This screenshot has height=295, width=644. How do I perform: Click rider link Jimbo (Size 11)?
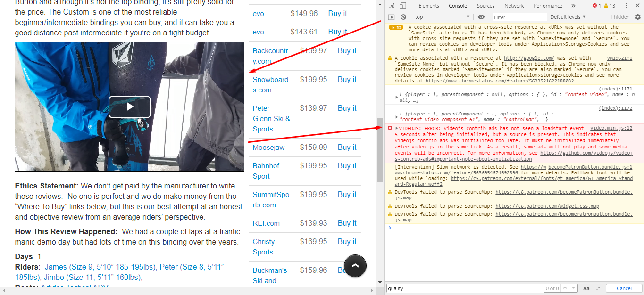(92, 278)
